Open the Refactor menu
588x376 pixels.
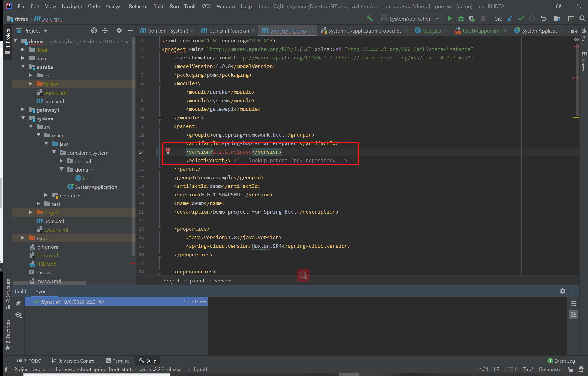click(138, 6)
